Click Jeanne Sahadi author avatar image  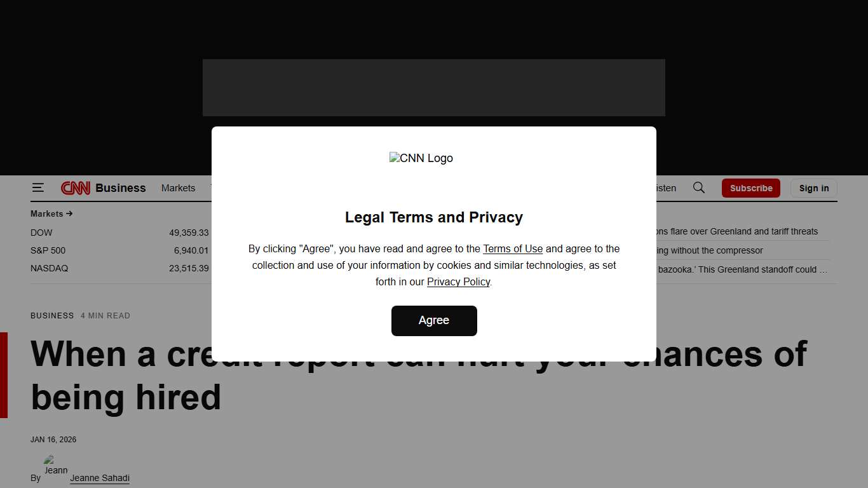(56, 465)
